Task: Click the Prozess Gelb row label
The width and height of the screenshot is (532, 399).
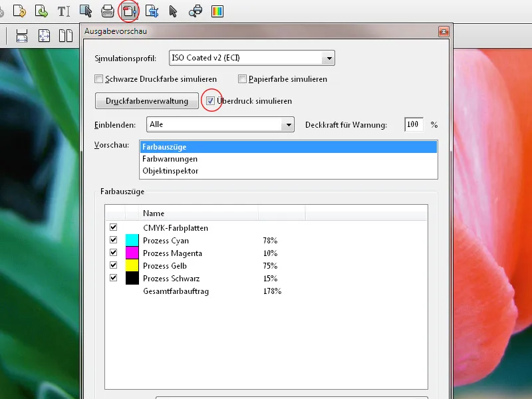Action: tap(165, 265)
